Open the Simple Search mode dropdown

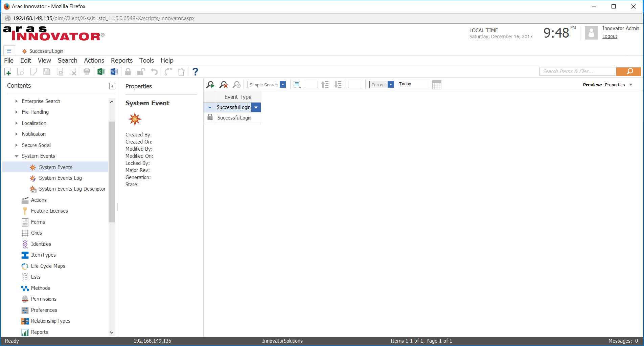(283, 85)
